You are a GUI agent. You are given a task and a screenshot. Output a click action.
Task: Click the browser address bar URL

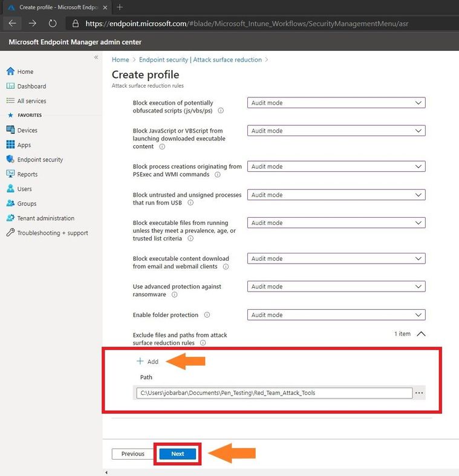tap(247, 24)
